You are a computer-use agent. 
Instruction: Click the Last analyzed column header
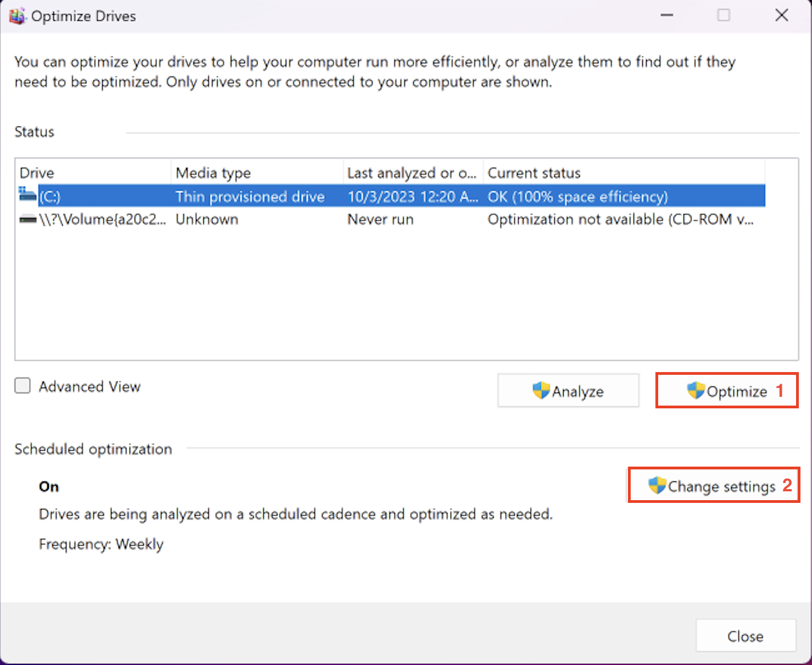[x=412, y=173]
